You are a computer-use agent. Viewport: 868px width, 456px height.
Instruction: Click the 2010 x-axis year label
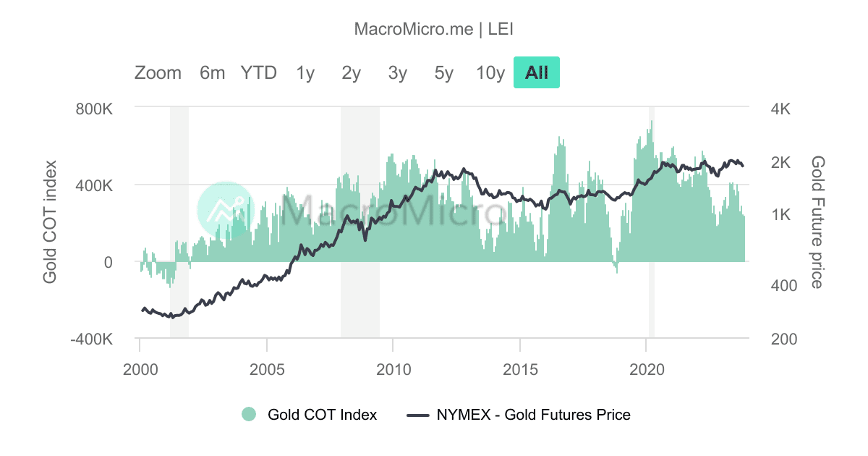[394, 369]
